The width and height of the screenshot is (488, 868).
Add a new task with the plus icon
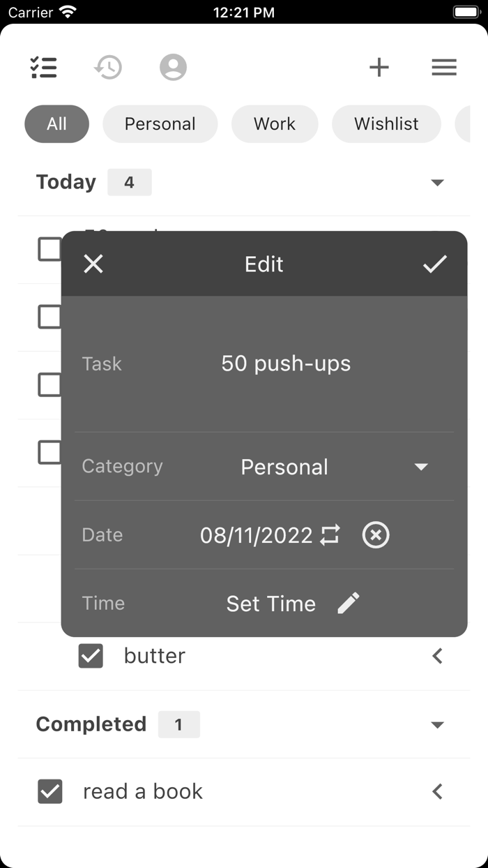coord(379,67)
